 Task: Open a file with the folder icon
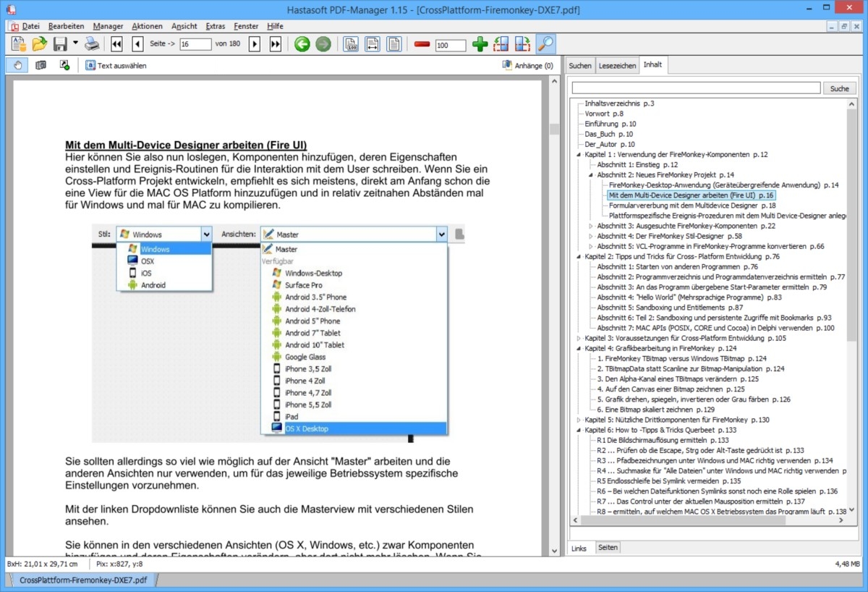coord(40,44)
